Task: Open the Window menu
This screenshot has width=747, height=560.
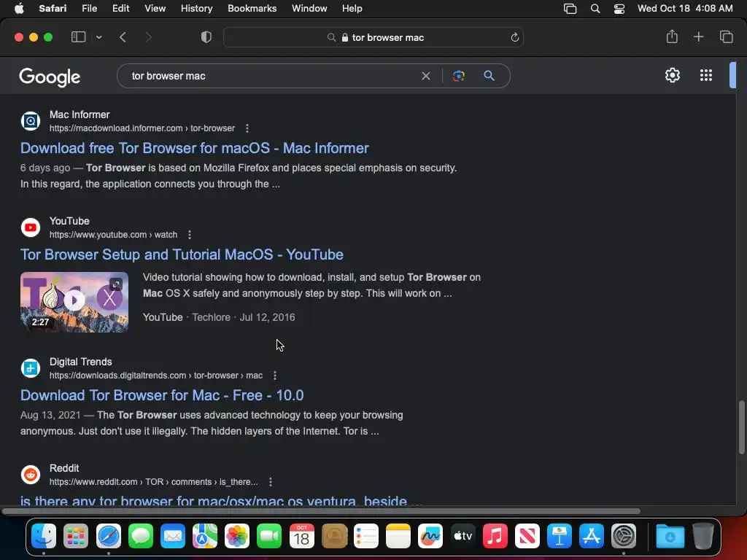Action: click(x=309, y=9)
